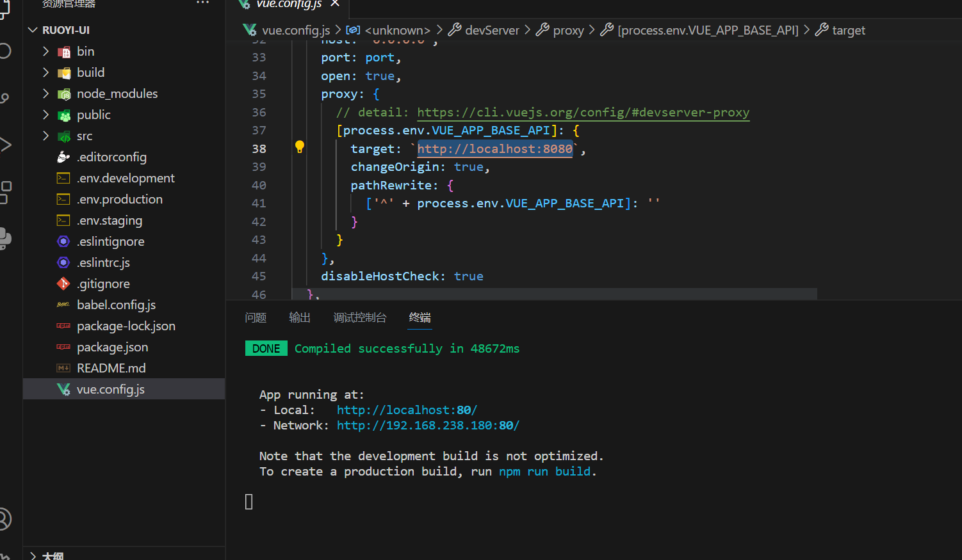962x560 pixels.
Task: Open README.md in the explorer
Action: (x=111, y=368)
